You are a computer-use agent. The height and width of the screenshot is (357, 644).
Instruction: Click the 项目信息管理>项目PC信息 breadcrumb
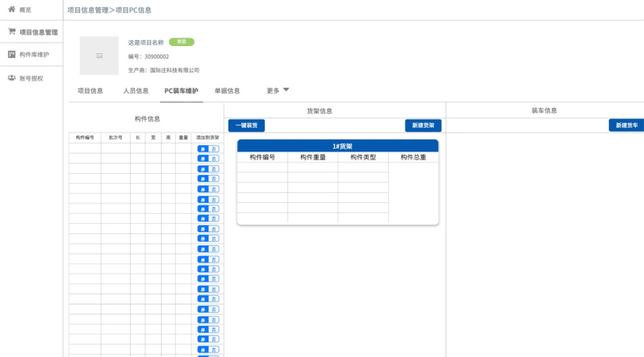tap(110, 10)
